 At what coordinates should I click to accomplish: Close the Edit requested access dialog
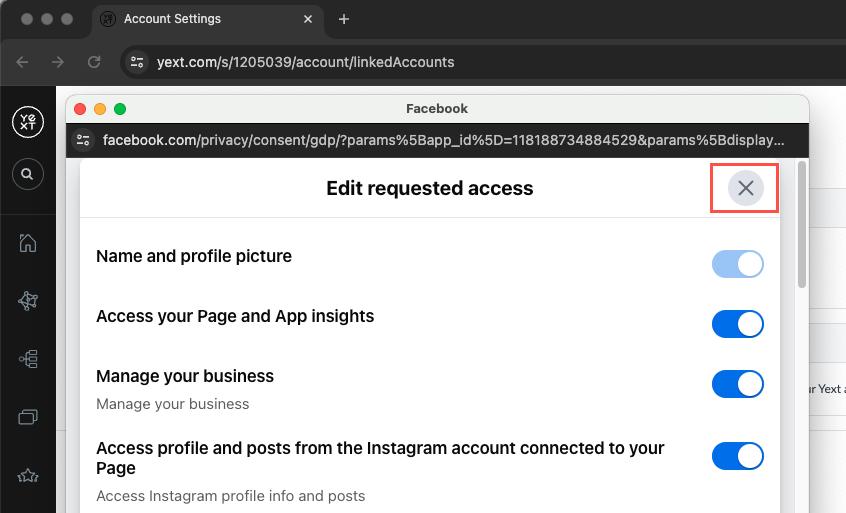click(x=745, y=188)
